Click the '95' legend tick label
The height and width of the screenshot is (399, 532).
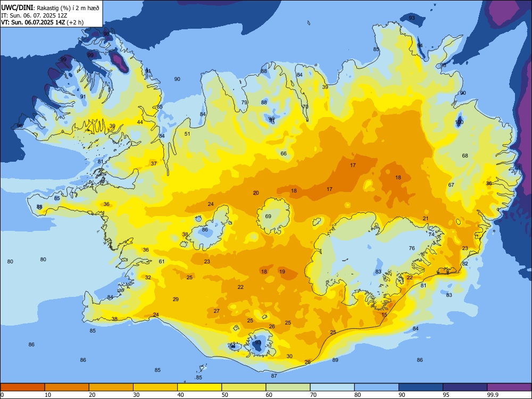click(446, 395)
